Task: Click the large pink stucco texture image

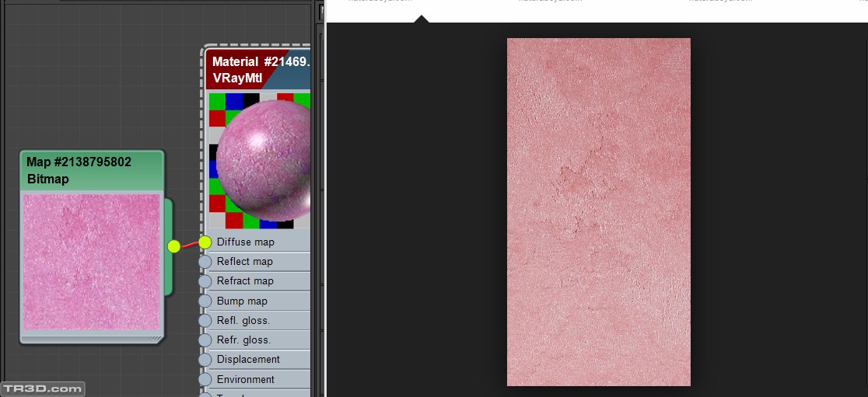Action: (x=598, y=212)
